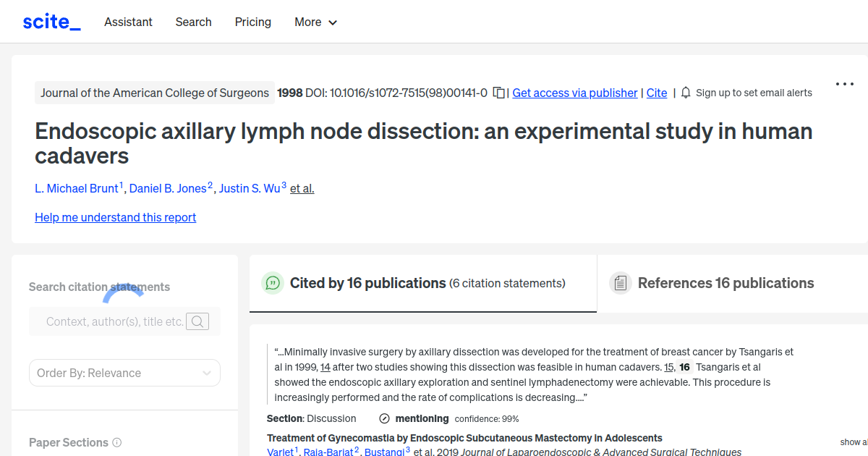Switch to References 16 publications tab
Viewport: 868px width, 456px height.
(726, 283)
